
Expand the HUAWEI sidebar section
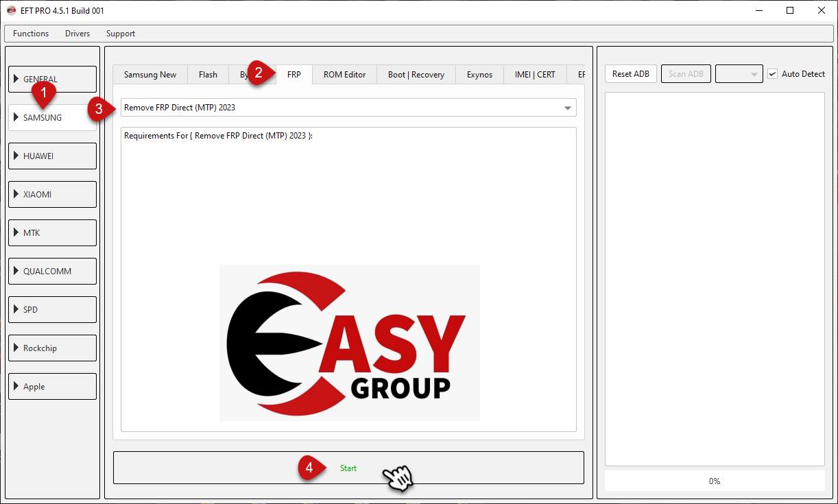[x=52, y=156]
